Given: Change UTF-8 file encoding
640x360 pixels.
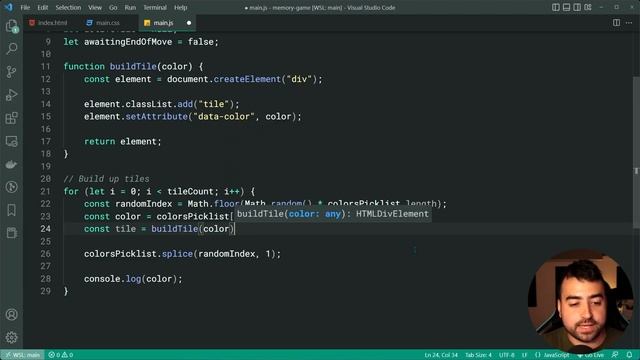Looking at the screenshot, I should tap(507, 355).
